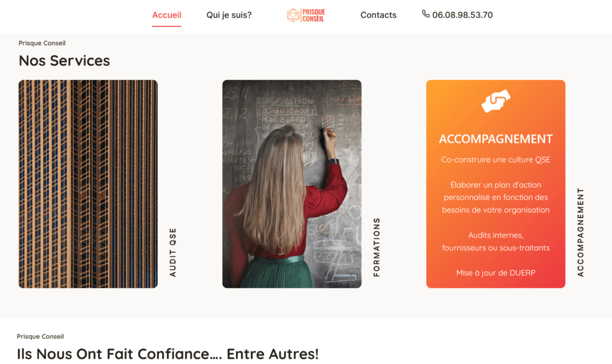Click "Élaborer un plan d'action" paragraph
Screen dimensions: 612x364
495,197
